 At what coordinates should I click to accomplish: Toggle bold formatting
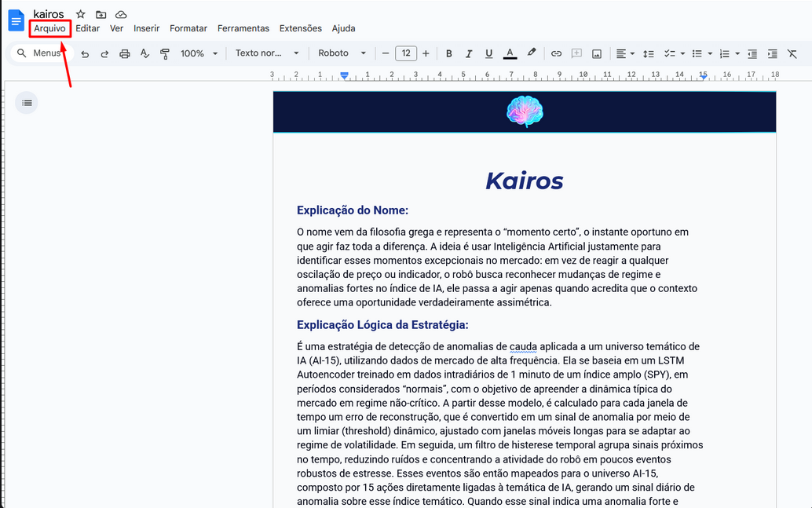tap(449, 53)
